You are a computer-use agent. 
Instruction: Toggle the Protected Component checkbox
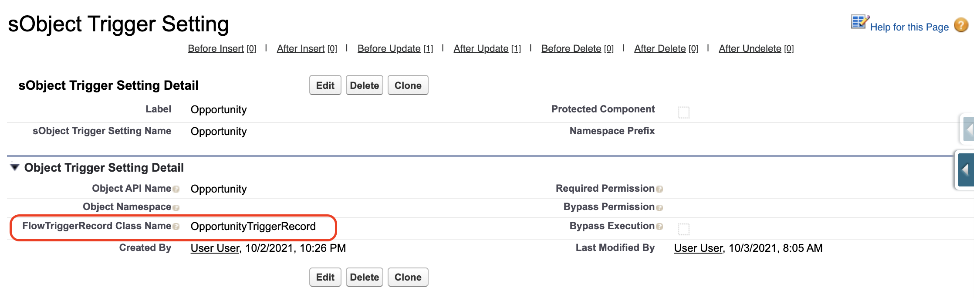[684, 112]
